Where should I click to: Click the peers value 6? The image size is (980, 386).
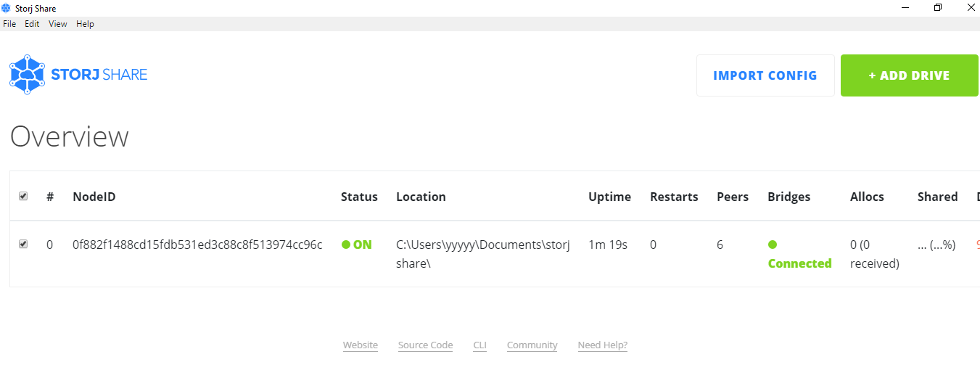(x=720, y=245)
